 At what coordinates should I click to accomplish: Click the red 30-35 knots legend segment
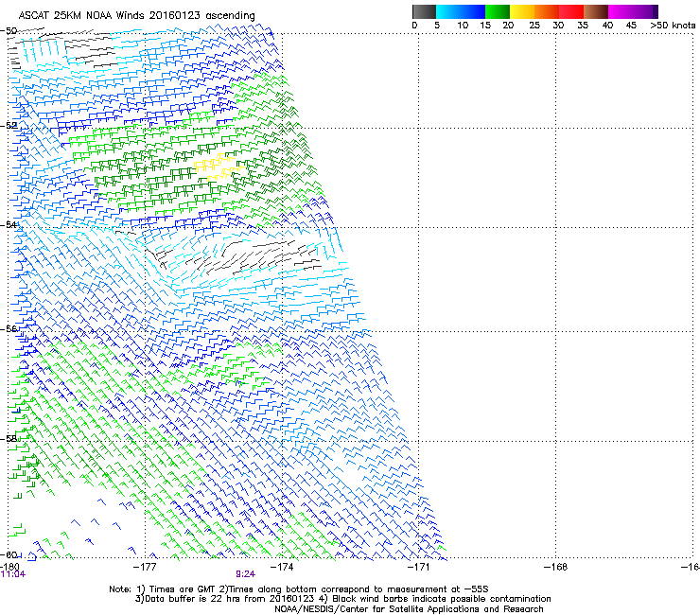pos(571,11)
